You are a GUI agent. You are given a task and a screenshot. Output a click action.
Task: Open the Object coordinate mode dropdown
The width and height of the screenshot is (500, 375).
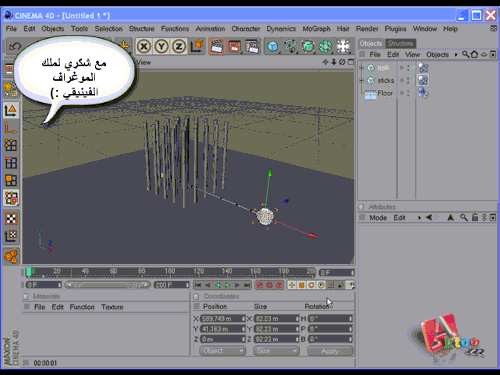pyautogui.click(x=222, y=351)
